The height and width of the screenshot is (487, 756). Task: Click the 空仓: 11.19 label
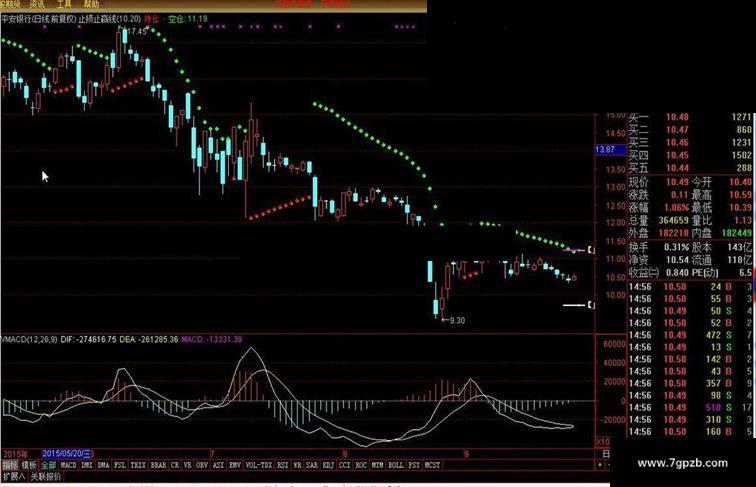click(x=188, y=19)
